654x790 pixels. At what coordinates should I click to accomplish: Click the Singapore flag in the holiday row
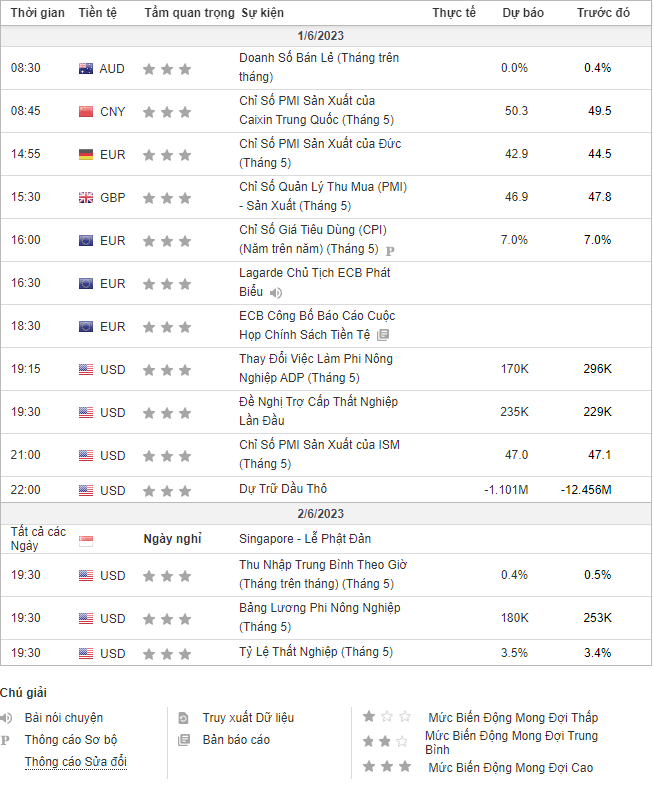tap(86, 540)
